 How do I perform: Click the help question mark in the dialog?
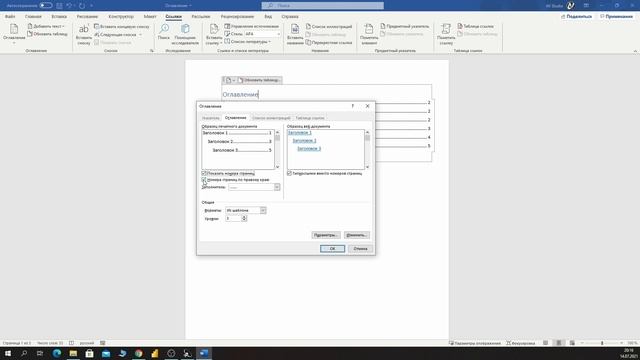(x=353, y=106)
